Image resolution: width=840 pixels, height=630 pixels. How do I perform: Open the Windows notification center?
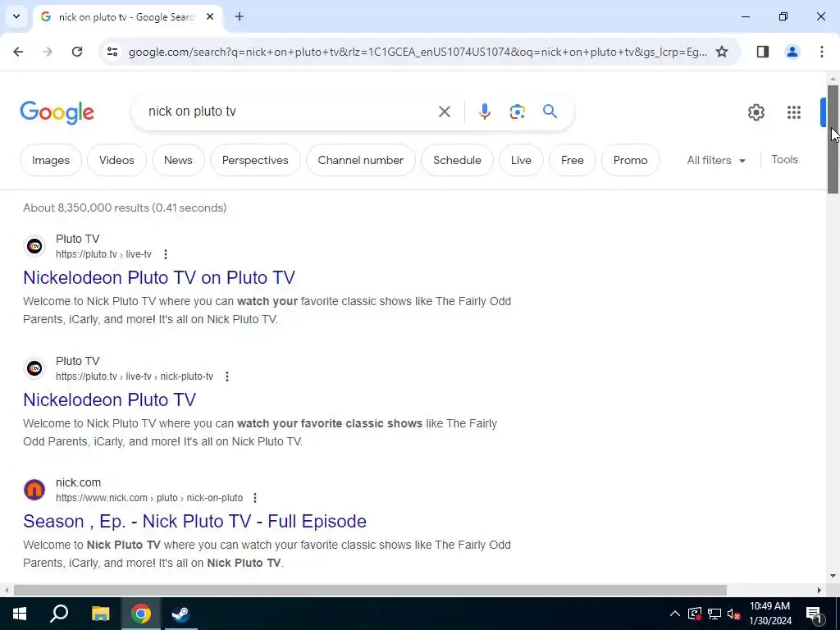click(x=814, y=614)
